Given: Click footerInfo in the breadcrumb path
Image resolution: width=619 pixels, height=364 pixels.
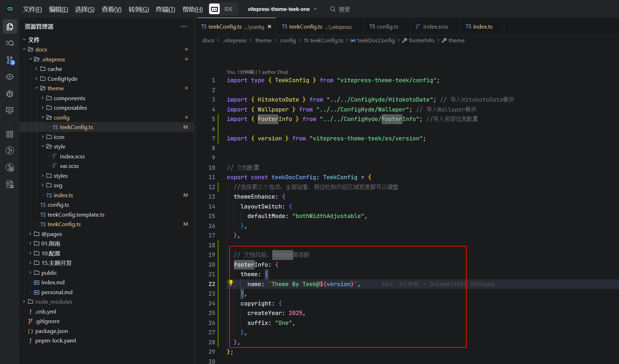Looking at the screenshot, I should tap(421, 41).
